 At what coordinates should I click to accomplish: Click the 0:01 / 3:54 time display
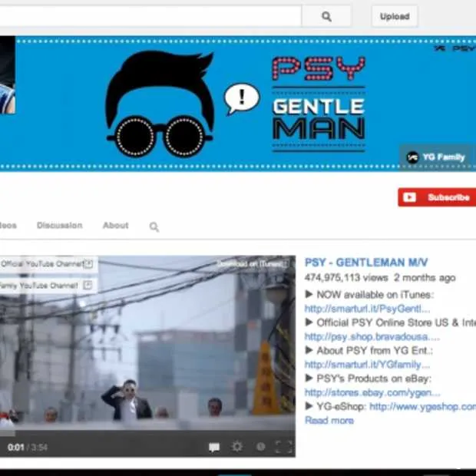pyautogui.click(x=28, y=447)
